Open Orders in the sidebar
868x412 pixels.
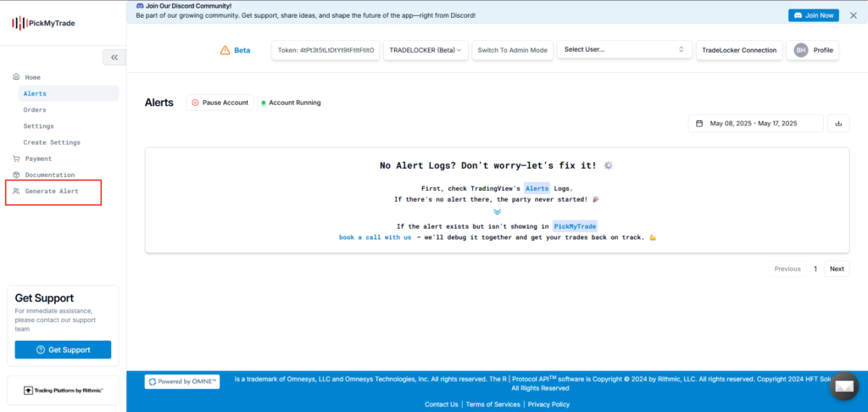point(35,109)
